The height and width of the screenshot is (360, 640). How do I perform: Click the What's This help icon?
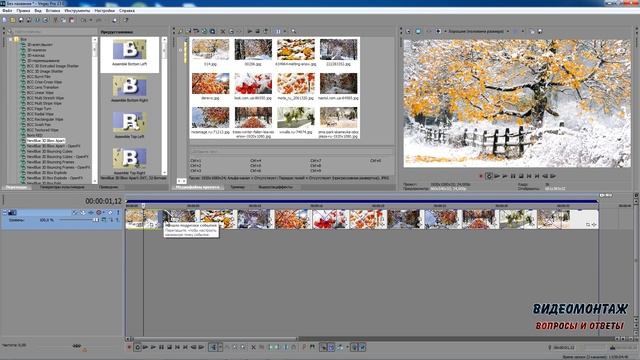(126, 20)
